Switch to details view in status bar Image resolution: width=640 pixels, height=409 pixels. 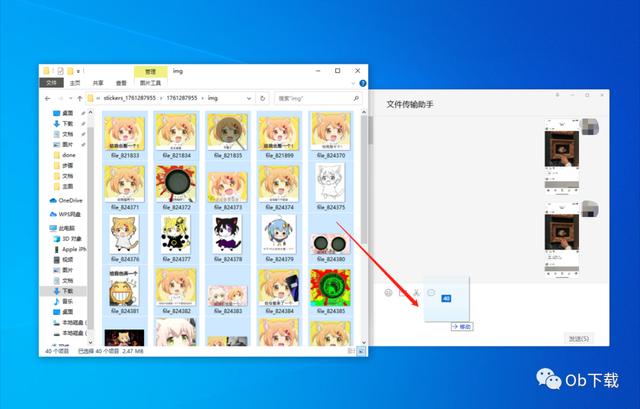point(351,351)
